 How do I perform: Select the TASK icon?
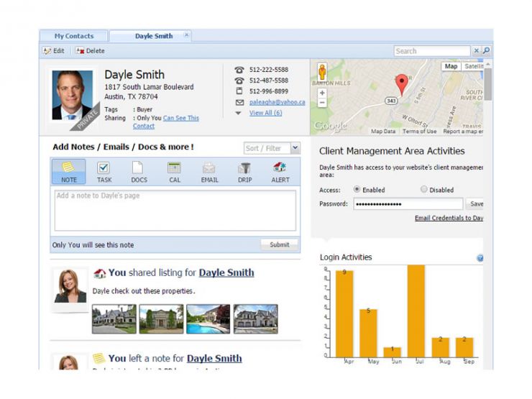[x=104, y=168]
